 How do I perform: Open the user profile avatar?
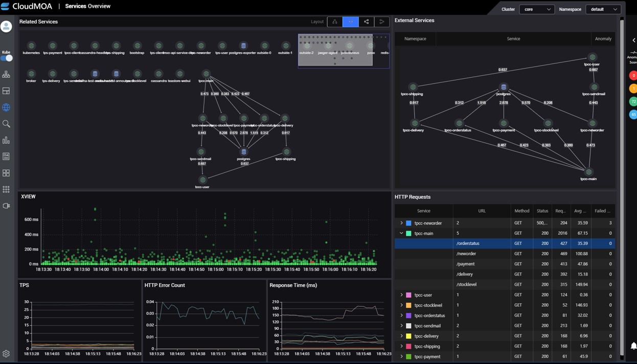pyautogui.click(x=6, y=27)
